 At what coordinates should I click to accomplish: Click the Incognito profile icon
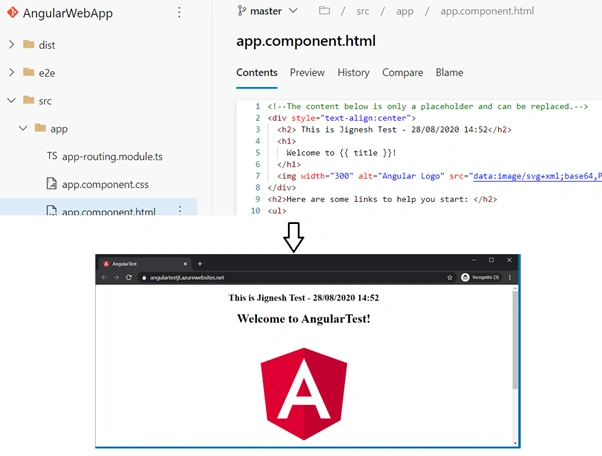(x=465, y=277)
